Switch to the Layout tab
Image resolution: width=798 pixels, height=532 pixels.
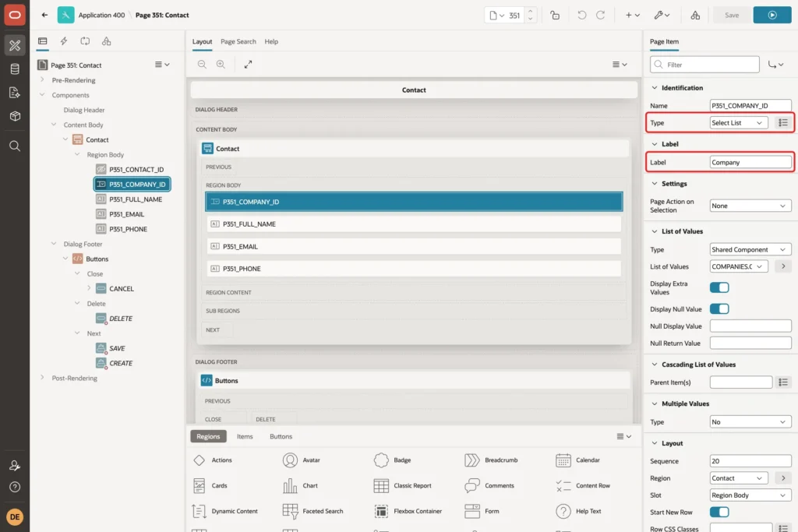[202, 42]
